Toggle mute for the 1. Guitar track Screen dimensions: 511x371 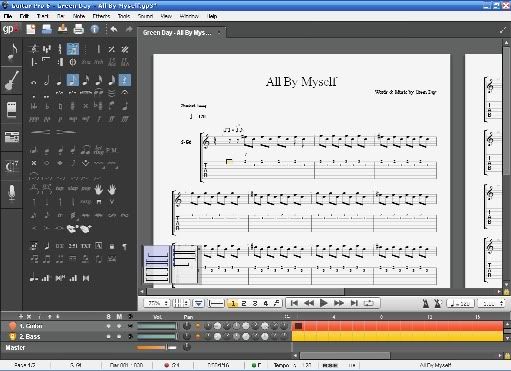(x=119, y=326)
